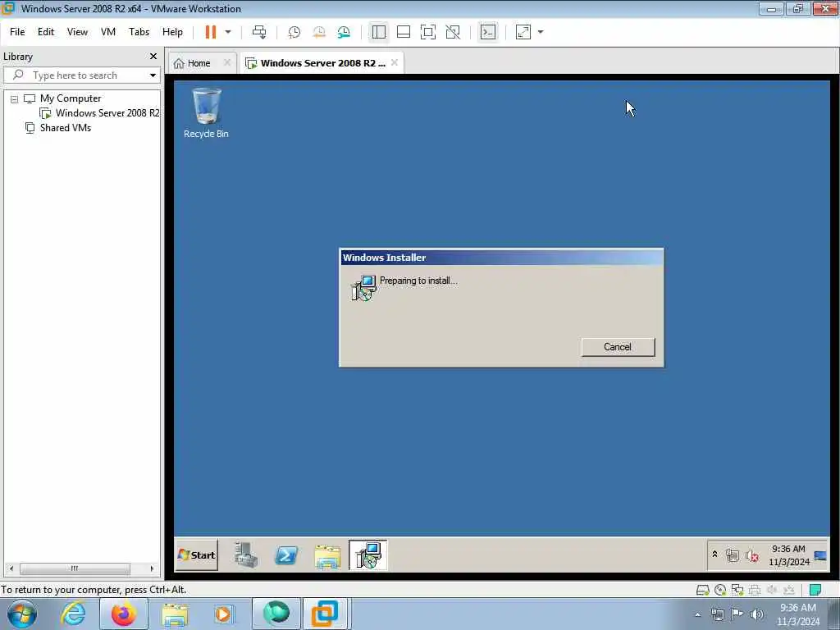The width and height of the screenshot is (840, 630).
Task: Open the library search filter dropdown
Action: [x=153, y=75]
